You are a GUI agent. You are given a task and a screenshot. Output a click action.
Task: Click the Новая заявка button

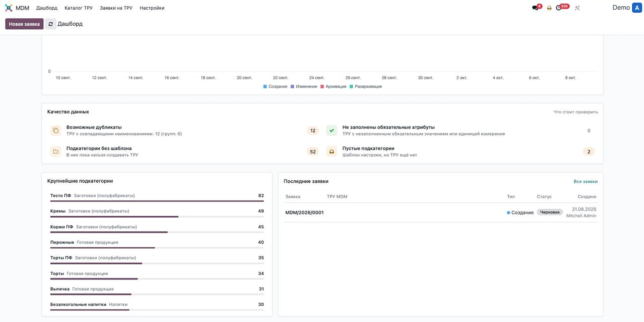click(24, 24)
